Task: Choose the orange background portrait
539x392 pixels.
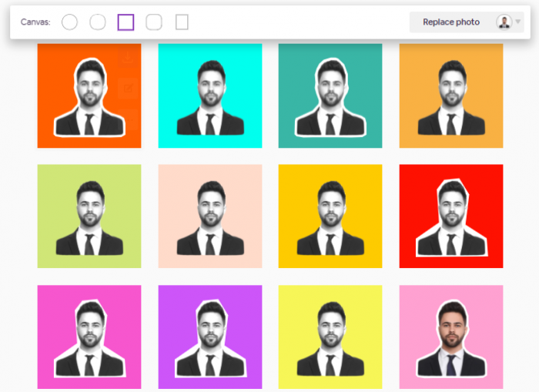Action: (x=89, y=96)
